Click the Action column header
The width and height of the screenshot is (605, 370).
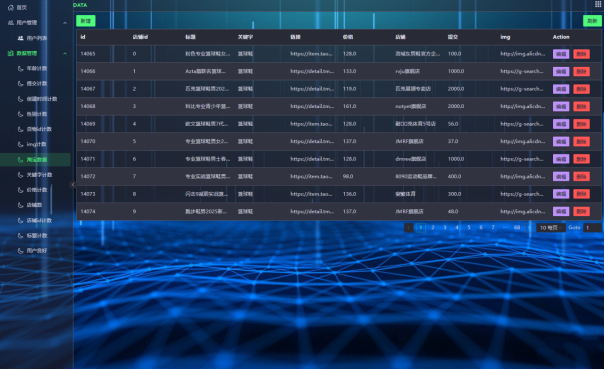[x=561, y=37]
